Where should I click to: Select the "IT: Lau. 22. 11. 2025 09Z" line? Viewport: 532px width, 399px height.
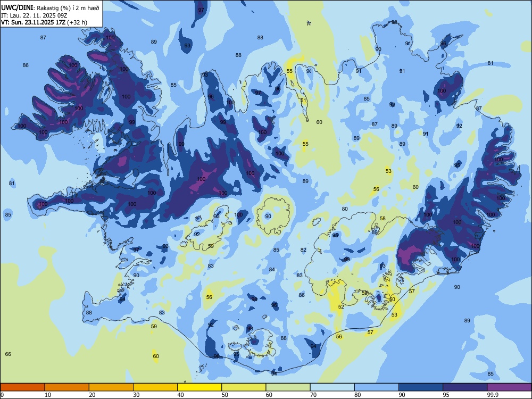(x=34, y=15)
